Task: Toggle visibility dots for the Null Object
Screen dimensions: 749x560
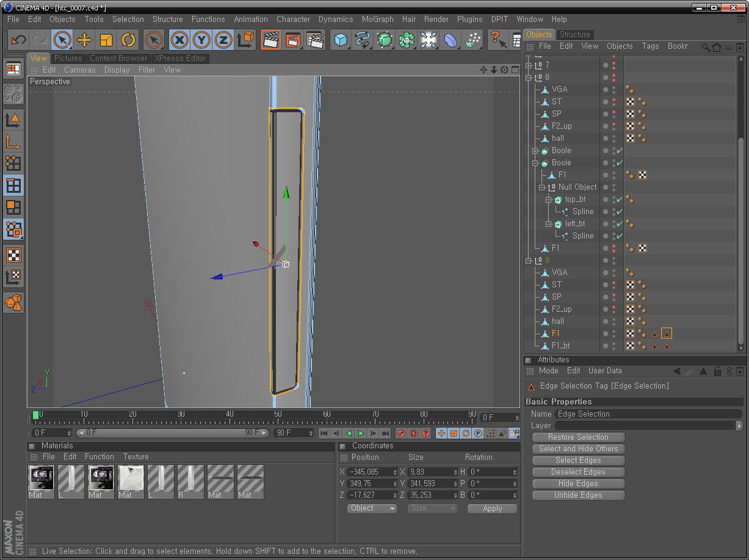Action: tap(613, 187)
